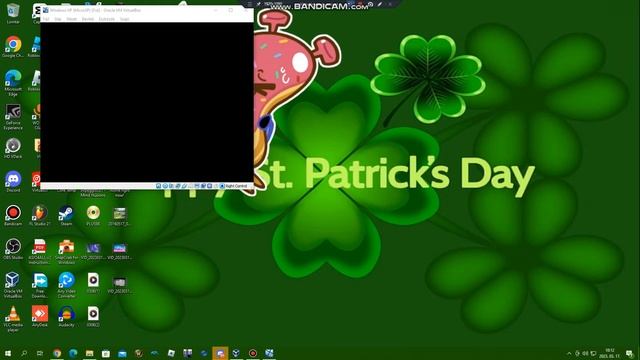Select the Steam desktop shortcut
This screenshot has width=640, height=360.
(x=66, y=216)
